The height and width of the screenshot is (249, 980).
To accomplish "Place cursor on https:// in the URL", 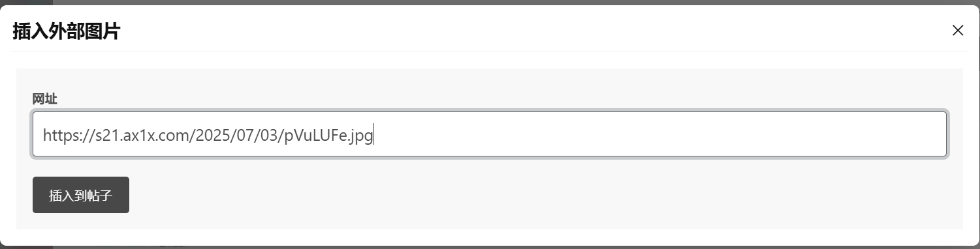I will click(69, 136).
